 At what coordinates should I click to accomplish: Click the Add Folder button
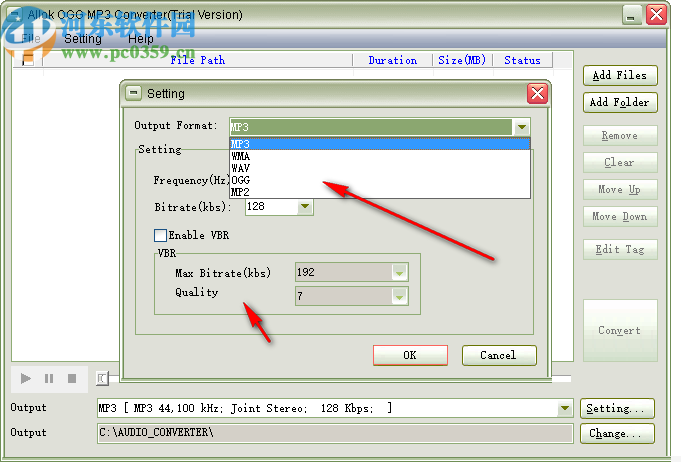620,102
